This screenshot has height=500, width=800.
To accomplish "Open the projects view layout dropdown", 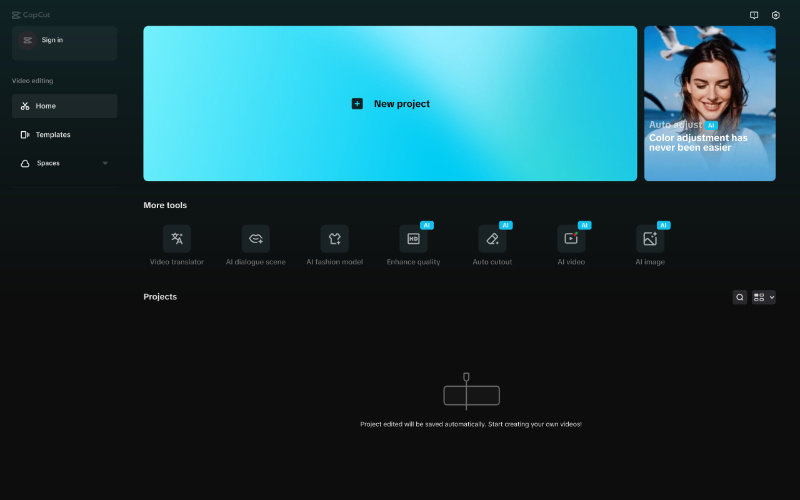I will 764,297.
